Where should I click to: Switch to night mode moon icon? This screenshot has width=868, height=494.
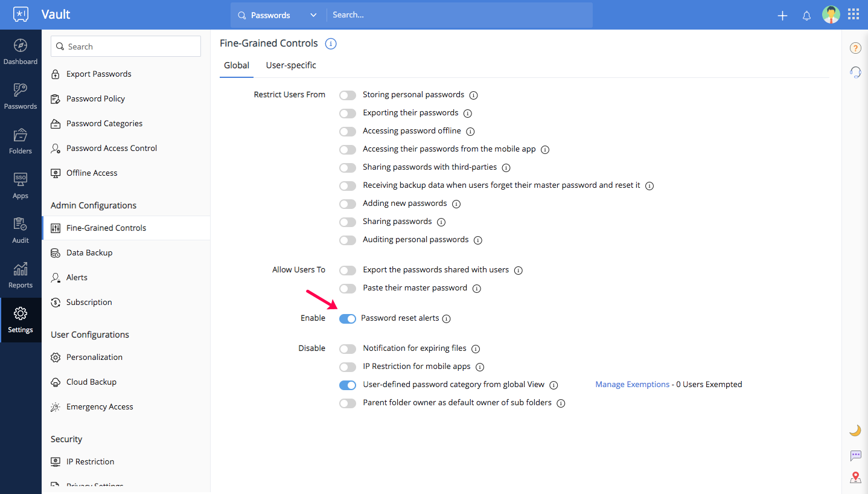coord(855,430)
